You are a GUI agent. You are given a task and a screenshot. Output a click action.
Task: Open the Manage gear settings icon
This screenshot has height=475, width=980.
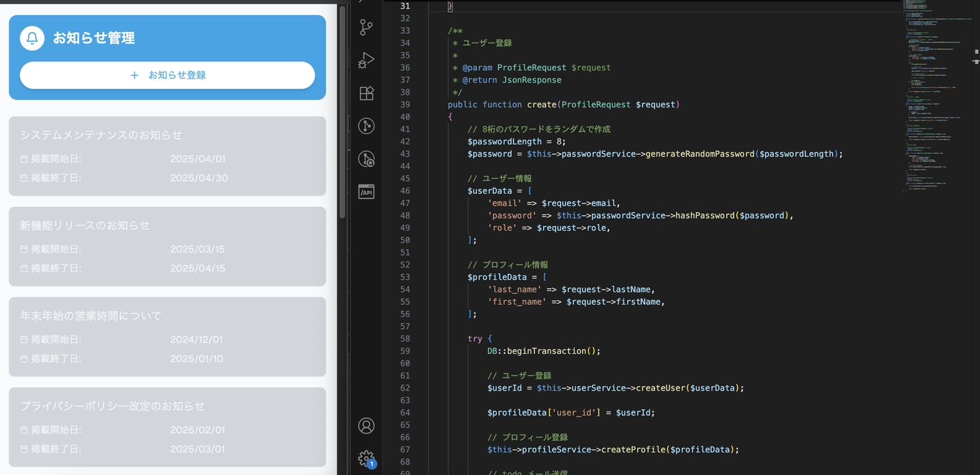(366, 458)
